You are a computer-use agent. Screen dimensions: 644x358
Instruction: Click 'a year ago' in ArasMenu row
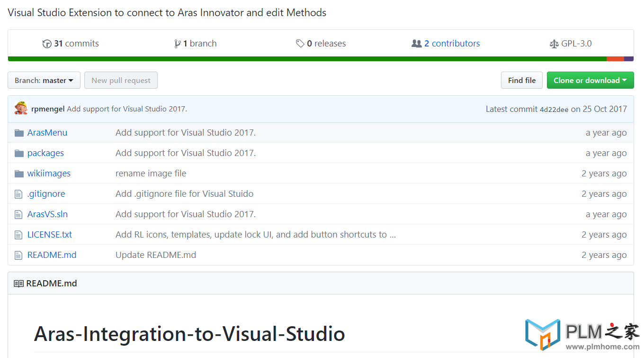(606, 133)
